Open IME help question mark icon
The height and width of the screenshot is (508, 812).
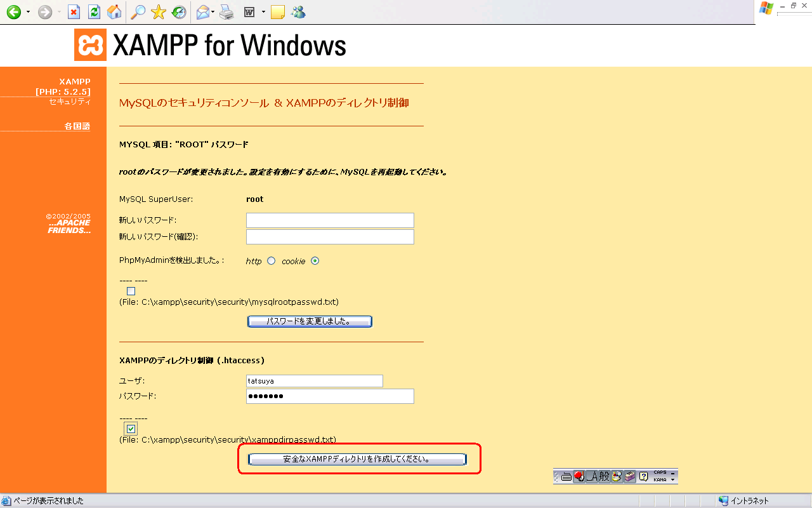pyautogui.click(x=643, y=476)
